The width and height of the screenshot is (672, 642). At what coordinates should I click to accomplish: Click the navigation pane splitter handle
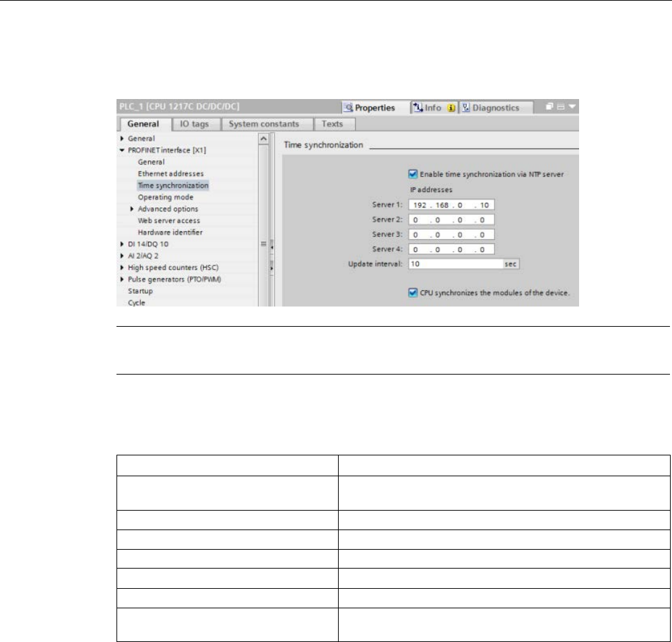(x=272, y=256)
